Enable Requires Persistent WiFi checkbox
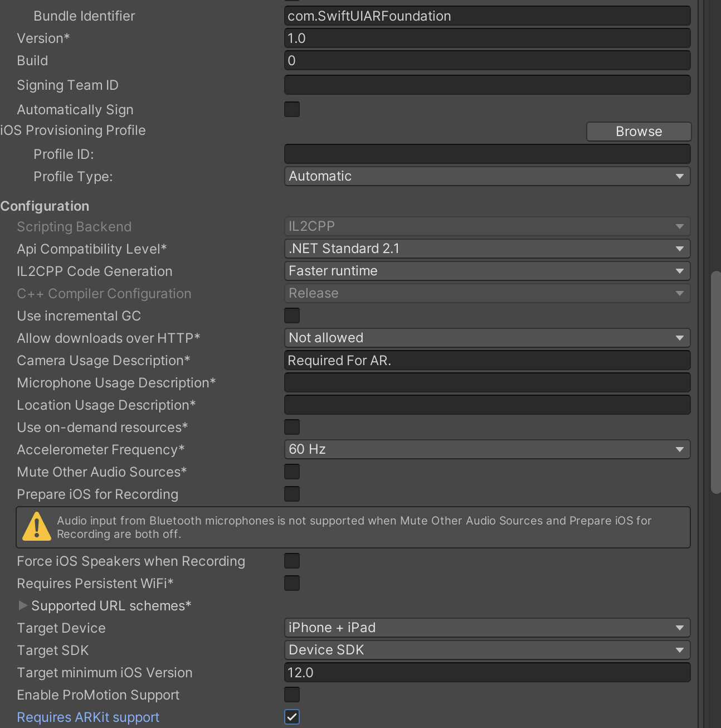This screenshot has width=721, height=728. pyautogui.click(x=292, y=583)
